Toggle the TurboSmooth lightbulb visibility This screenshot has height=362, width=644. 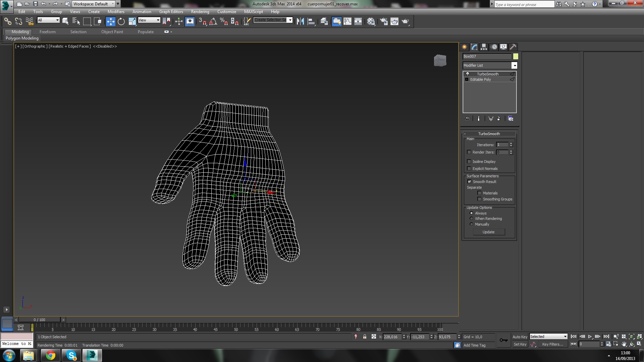point(467,74)
